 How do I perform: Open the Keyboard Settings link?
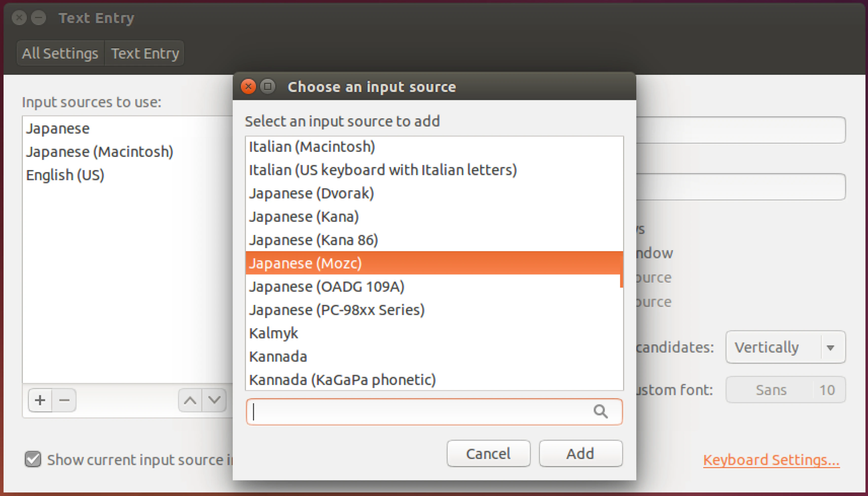click(771, 460)
